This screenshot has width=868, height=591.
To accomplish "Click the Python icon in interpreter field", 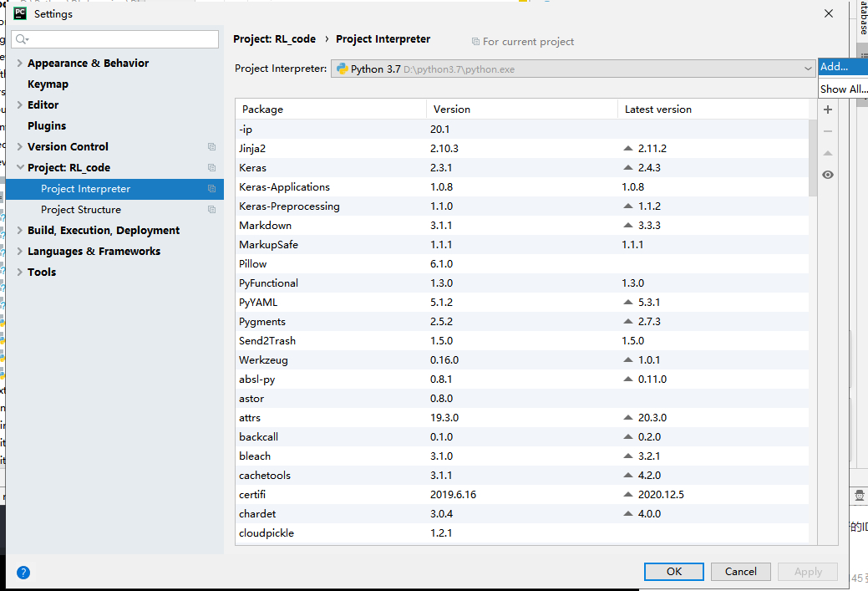I will tap(343, 69).
